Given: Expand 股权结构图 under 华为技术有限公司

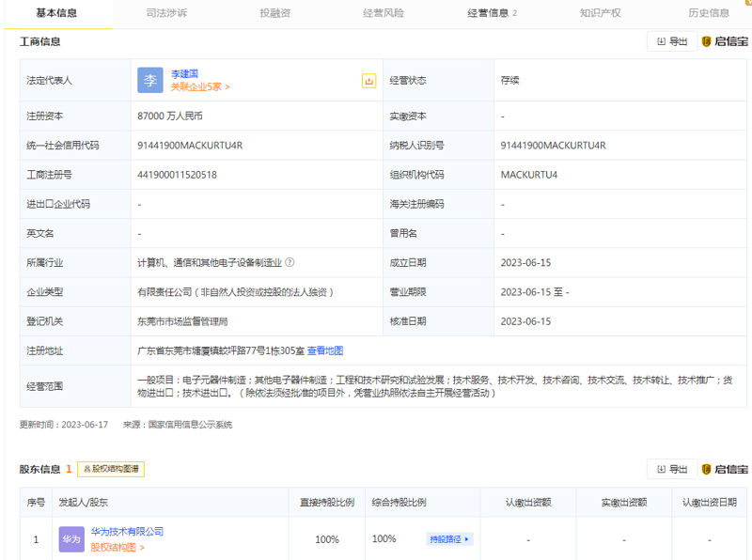Looking at the screenshot, I should 117,547.
